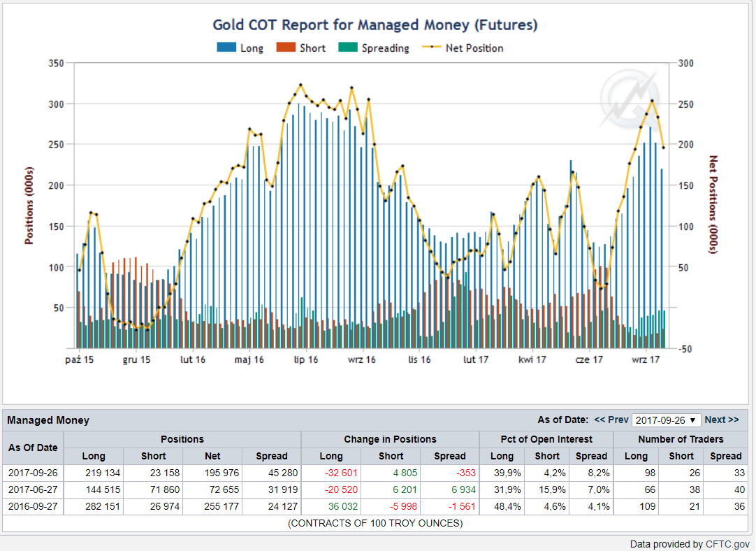Go to the previous date with << Prev

[x=611, y=420]
